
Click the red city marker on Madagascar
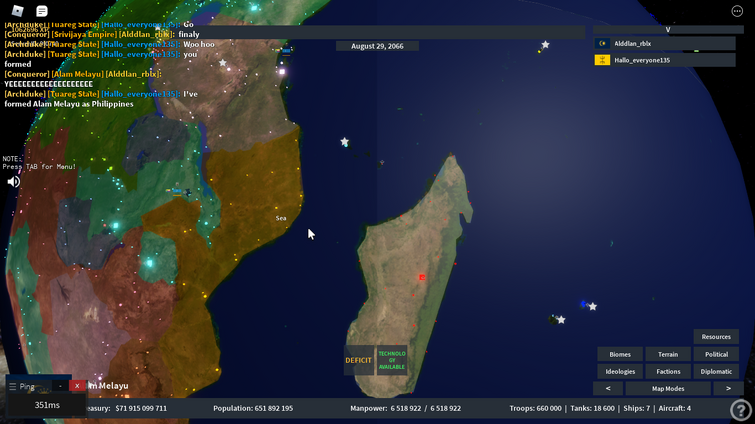click(422, 277)
